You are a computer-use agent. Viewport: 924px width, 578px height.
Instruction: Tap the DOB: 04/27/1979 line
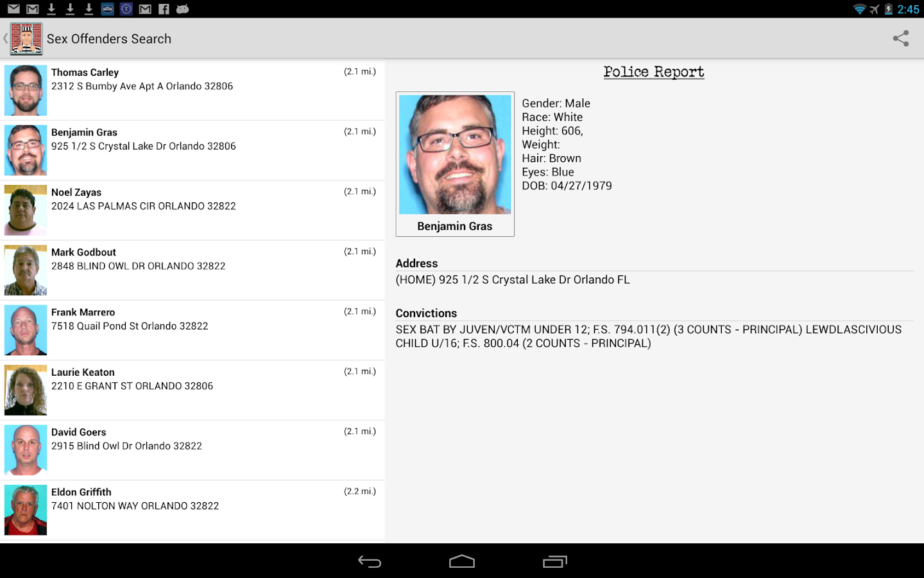point(567,186)
